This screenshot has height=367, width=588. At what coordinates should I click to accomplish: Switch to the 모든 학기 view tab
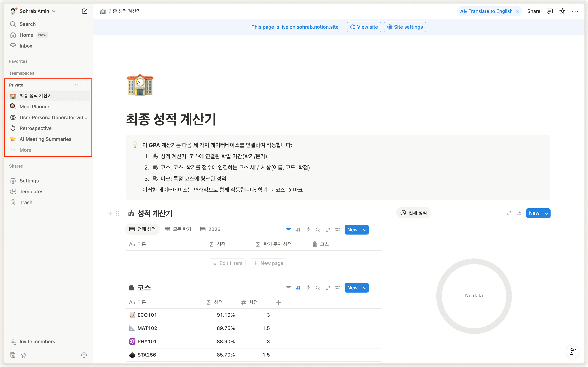(x=178, y=229)
